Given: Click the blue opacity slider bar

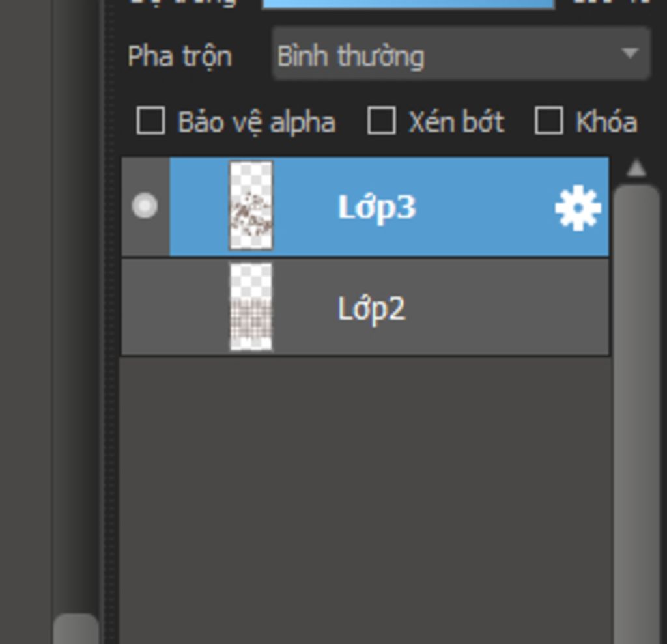Looking at the screenshot, I should [408, 3].
